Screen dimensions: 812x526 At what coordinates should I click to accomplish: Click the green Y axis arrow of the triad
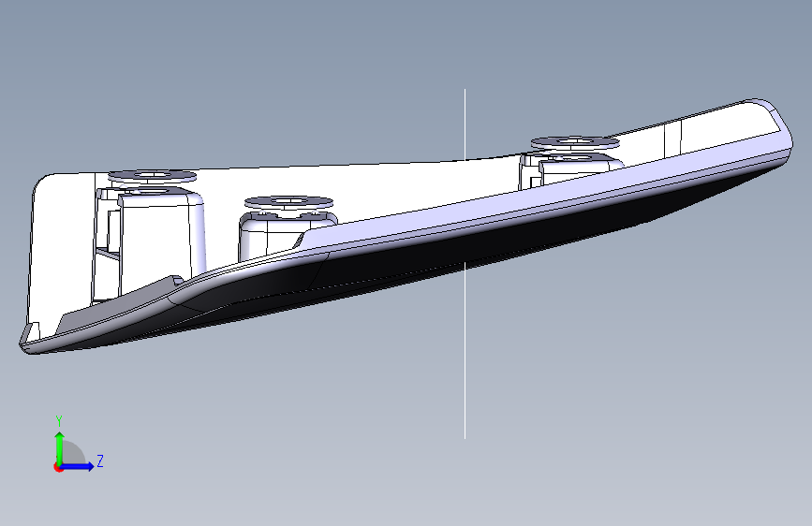(x=60, y=447)
